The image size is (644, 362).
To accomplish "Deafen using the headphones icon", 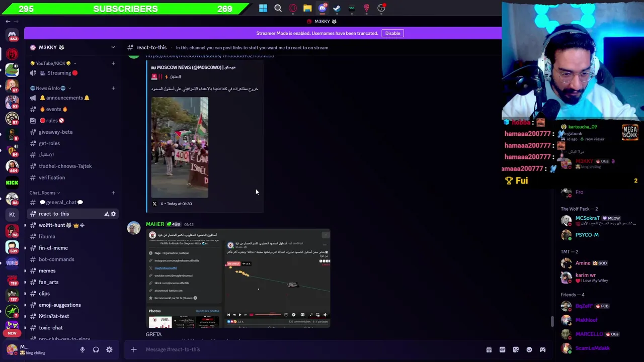I will tap(96, 349).
